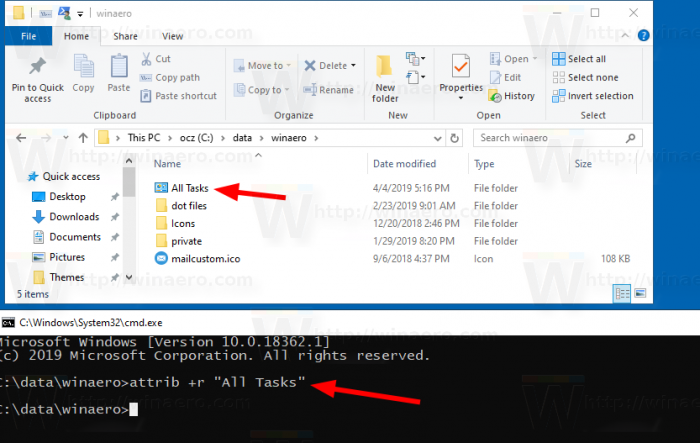Screen dimensions: 700x443
Task: Click Edit in the Open group
Action: pyautogui.click(x=505, y=77)
